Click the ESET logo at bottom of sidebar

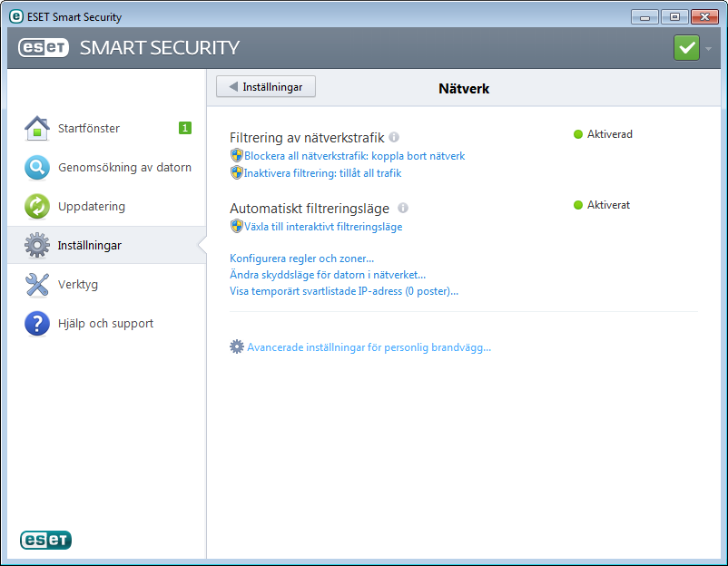pos(45,540)
